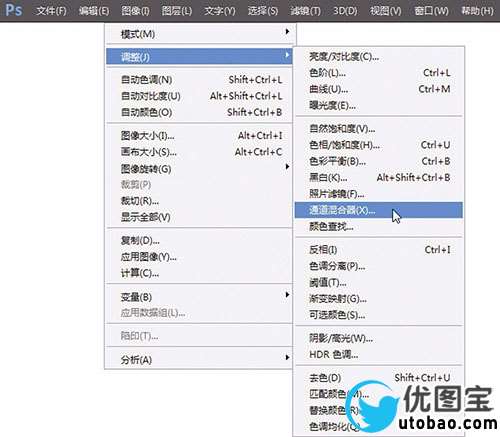Open the 文件(F) menu
Image resolution: width=500 pixels, height=437 pixels.
51,11
